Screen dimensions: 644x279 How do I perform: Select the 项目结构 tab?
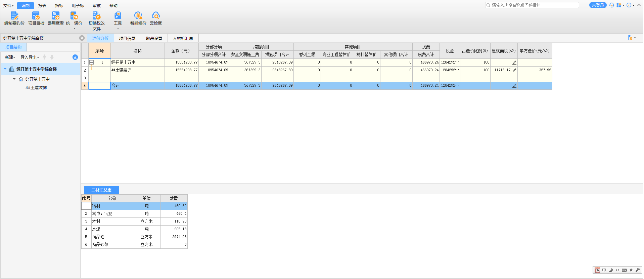[x=13, y=47]
